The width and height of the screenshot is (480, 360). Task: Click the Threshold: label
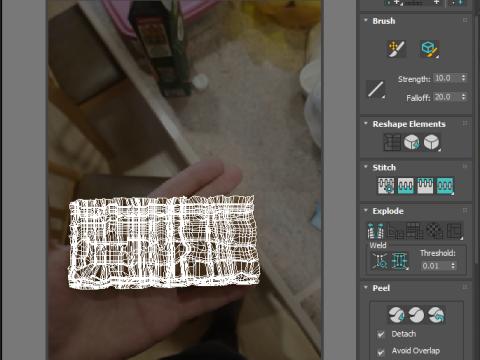tap(438, 253)
